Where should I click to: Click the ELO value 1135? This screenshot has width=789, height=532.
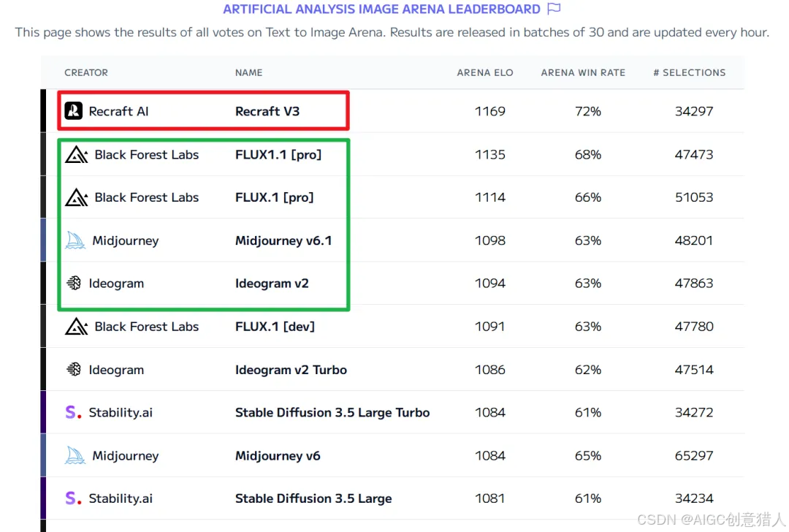pyautogui.click(x=489, y=154)
